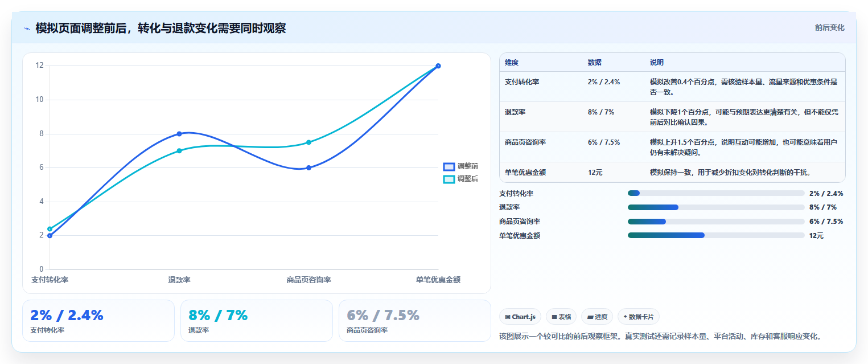Image resolution: width=868 pixels, height=364 pixels.
Task: Click the 支付转化率 x-axis label
Action: tap(50, 280)
